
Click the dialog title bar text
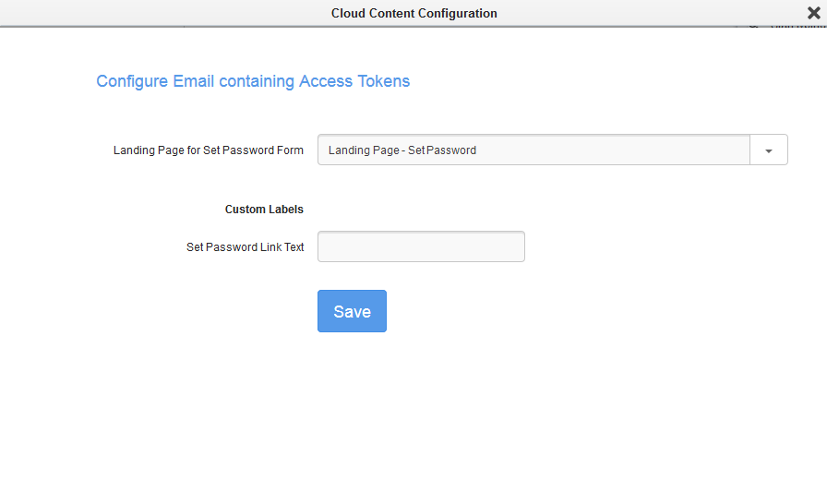413,13
